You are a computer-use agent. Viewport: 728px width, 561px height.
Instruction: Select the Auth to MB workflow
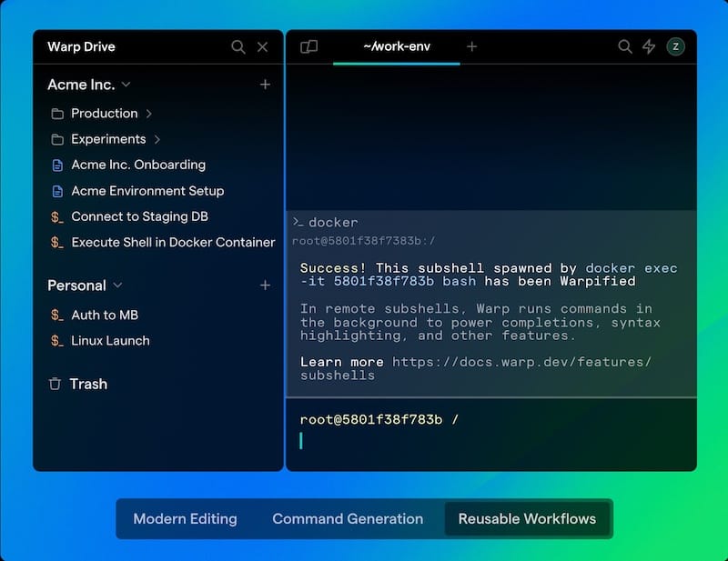pyautogui.click(x=105, y=316)
